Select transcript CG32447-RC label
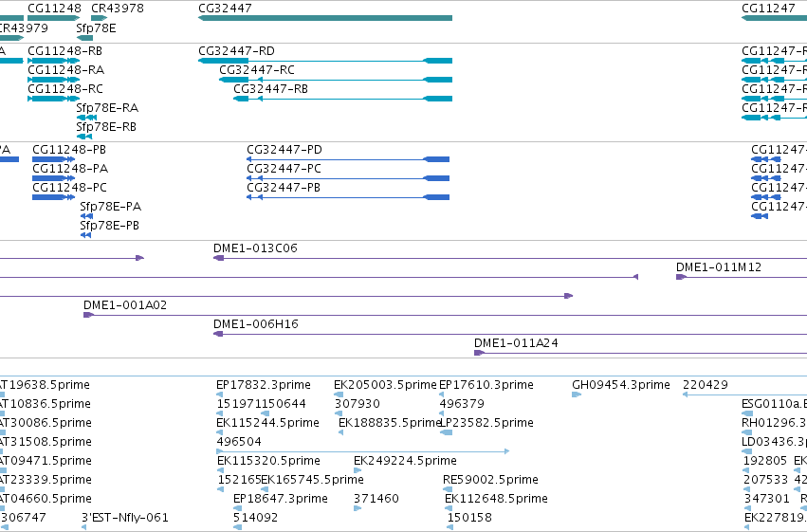The image size is (807, 532). tap(257, 69)
